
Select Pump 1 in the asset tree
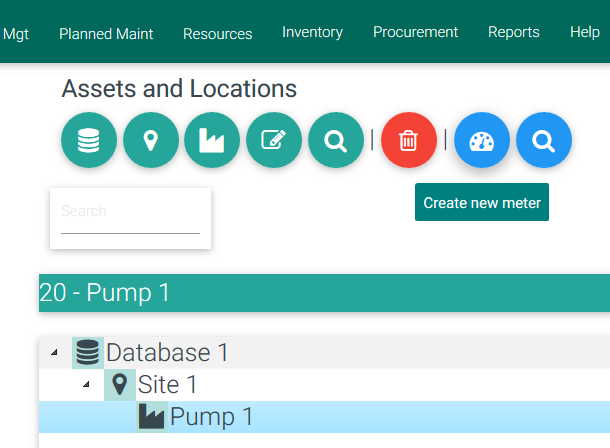click(211, 417)
